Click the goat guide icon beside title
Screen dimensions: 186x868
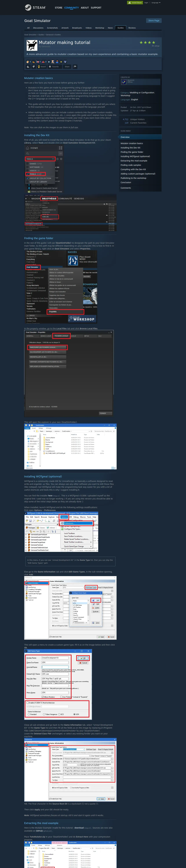click(32, 45)
